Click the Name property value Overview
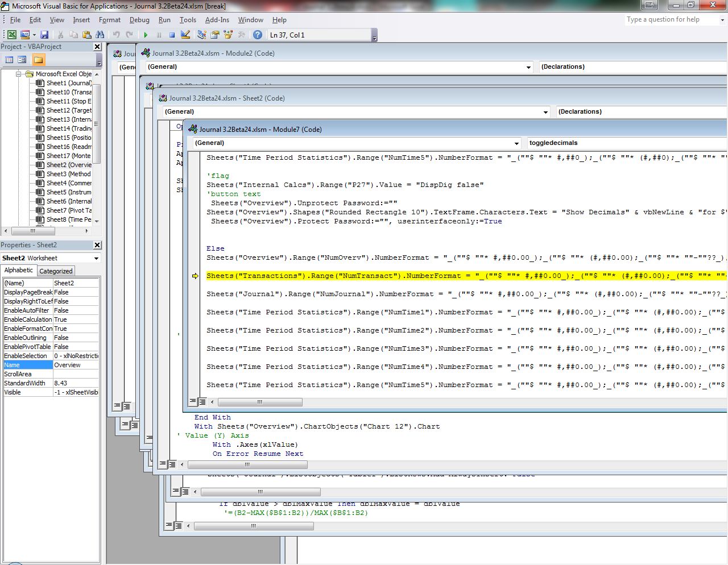Image resolution: width=728 pixels, height=565 pixels. [76, 365]
